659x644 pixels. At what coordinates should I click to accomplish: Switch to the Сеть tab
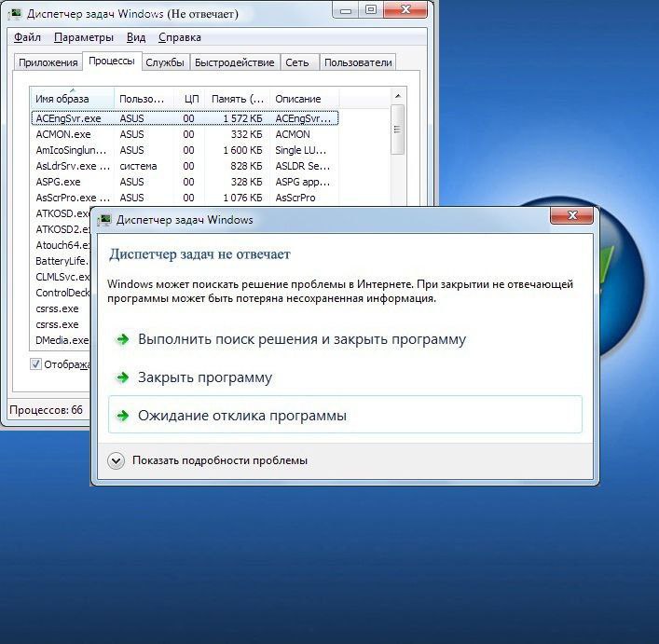pyautogui.click(x=297, y=62)
